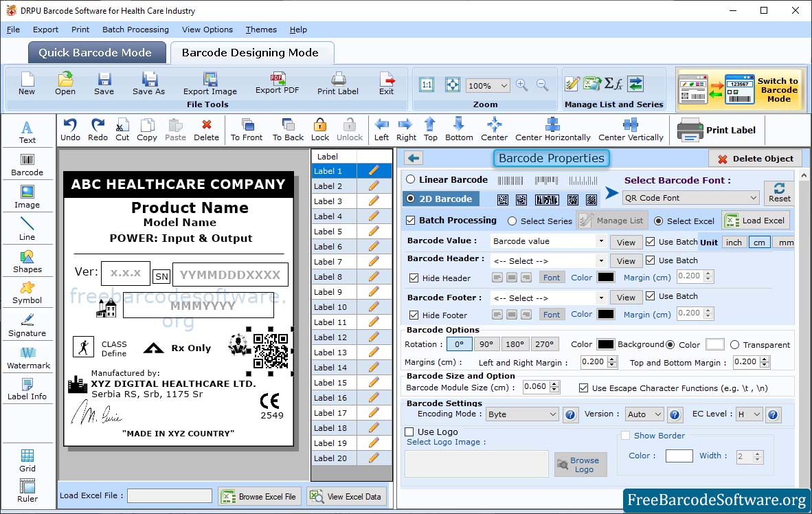Toggle the Grid option
This screenshot has width=812, height=514.
[x=27, y=460]
